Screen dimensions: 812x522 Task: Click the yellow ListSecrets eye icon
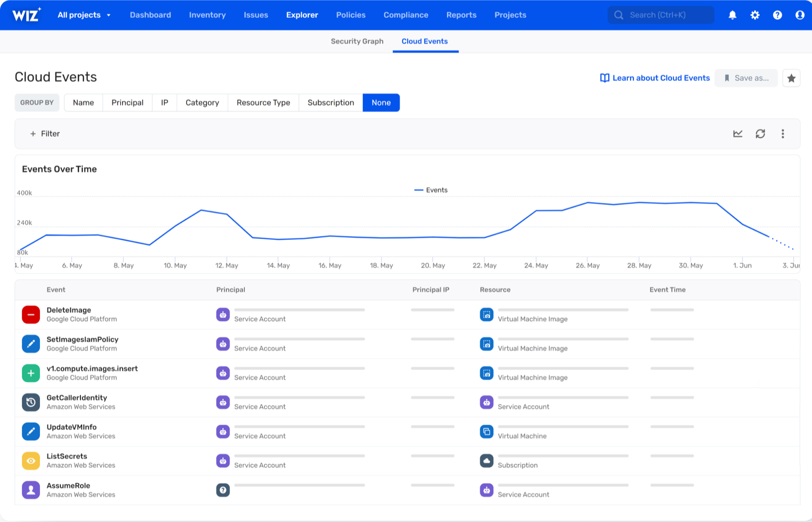[x=31, y=460]
